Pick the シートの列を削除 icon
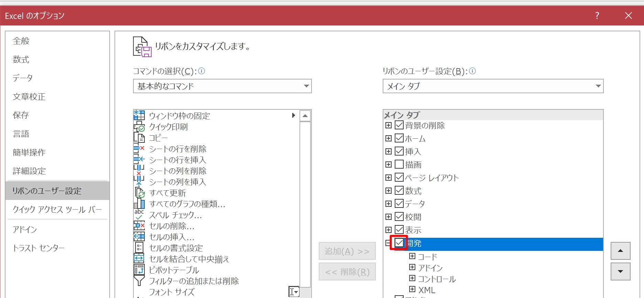The image size is (644, 298). (x=139, y=171)
